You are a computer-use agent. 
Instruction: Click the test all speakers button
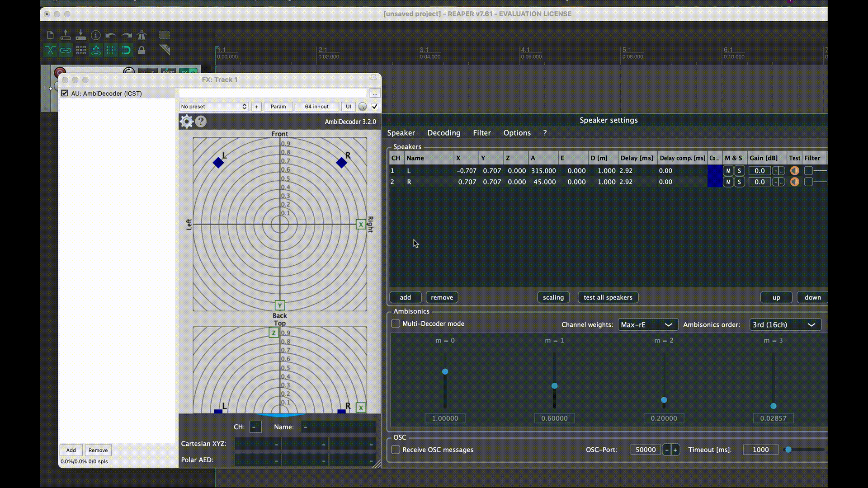[608, 297]
